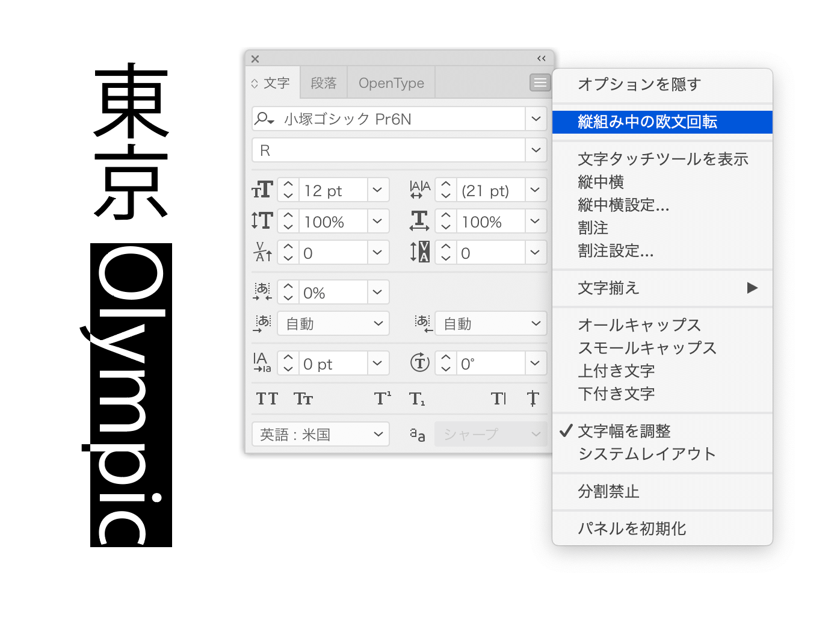Open language 英語：米国 dropdown
The image size is (840, 626).
(321, 434)
